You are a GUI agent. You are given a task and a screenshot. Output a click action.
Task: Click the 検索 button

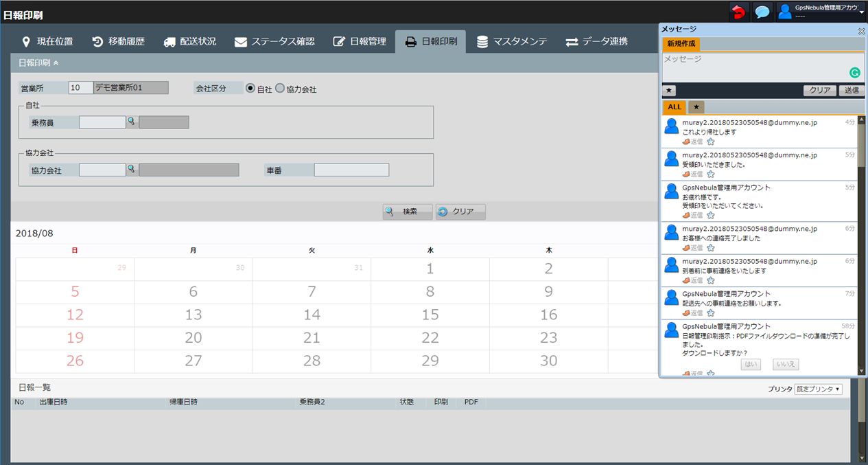pyautogui.click(x=408, y=212)
